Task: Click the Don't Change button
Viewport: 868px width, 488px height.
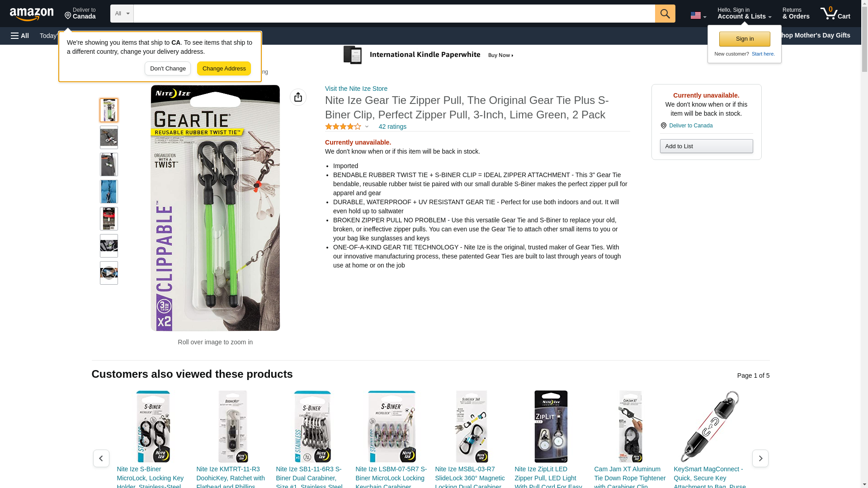Action: coord(168,69)
